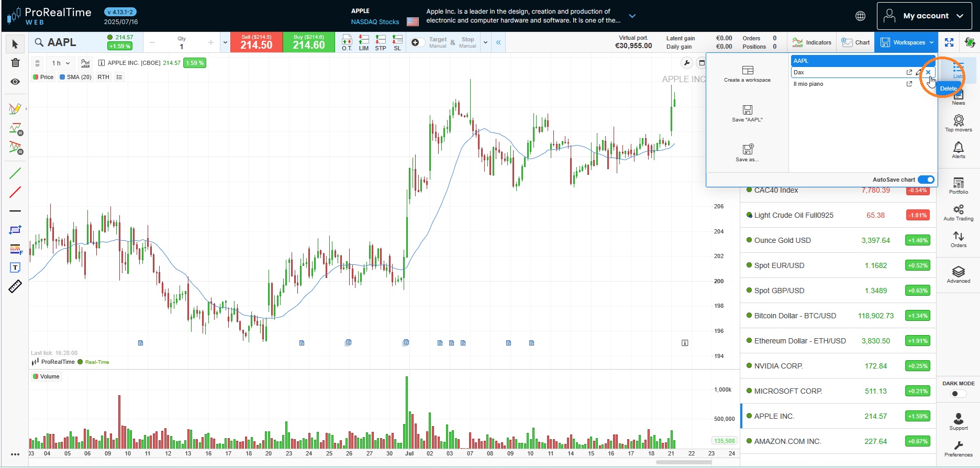Viewport: 980px width, 468px height.
Task: Click the Price indicator label
Action: coord(43,77)
